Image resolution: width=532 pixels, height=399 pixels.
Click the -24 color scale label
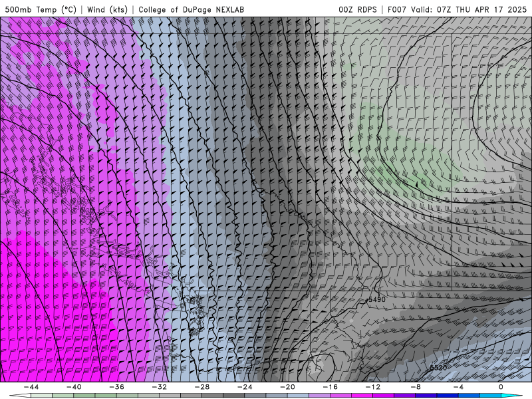(x=245, y=387)
